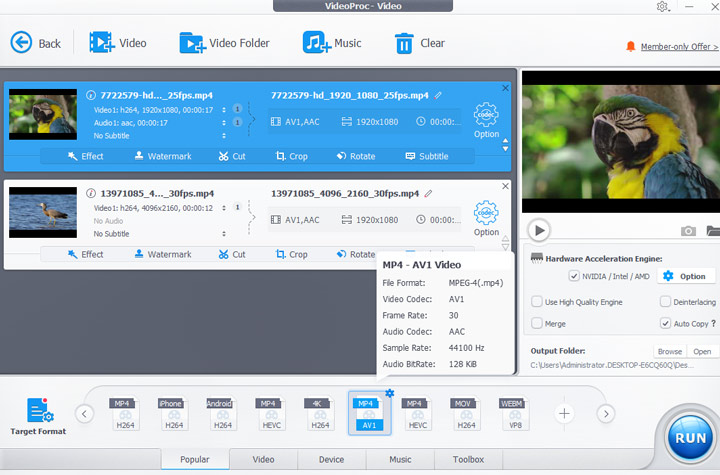The height and width of the screenshot is (475, 720).
Task: Add a new format with plus button
Action: (x=564, y=413)
